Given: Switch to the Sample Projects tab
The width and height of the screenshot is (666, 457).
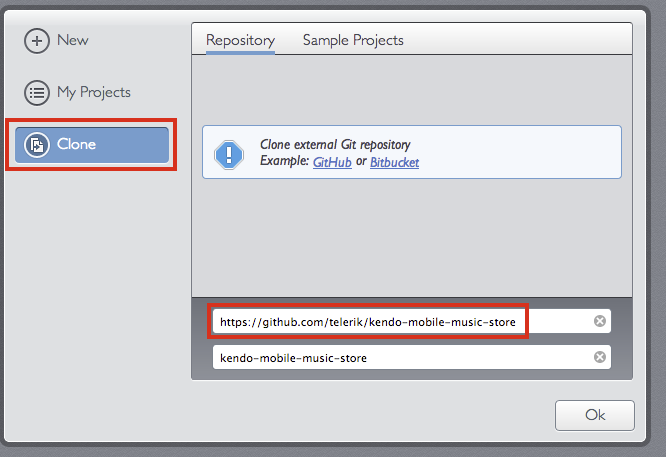Looking at the screenshot, I should point(353,40).
